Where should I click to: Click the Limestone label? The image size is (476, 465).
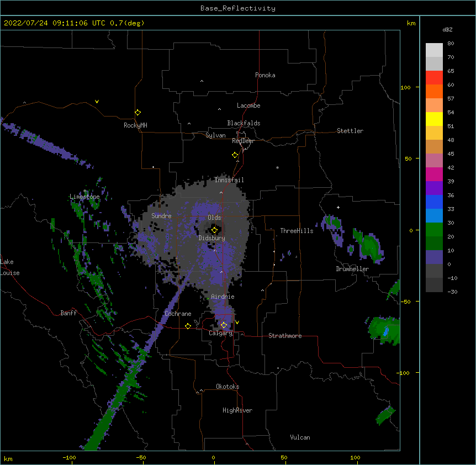click(84, 197)
